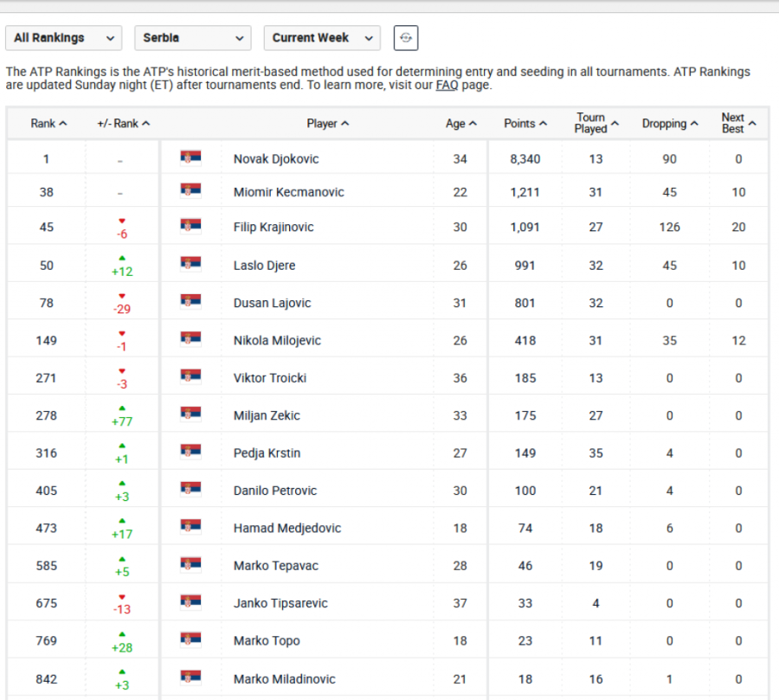The image size is (779, 700).
Task: Open the Serbia country dropdown
Action: click(x=192, y=38)
